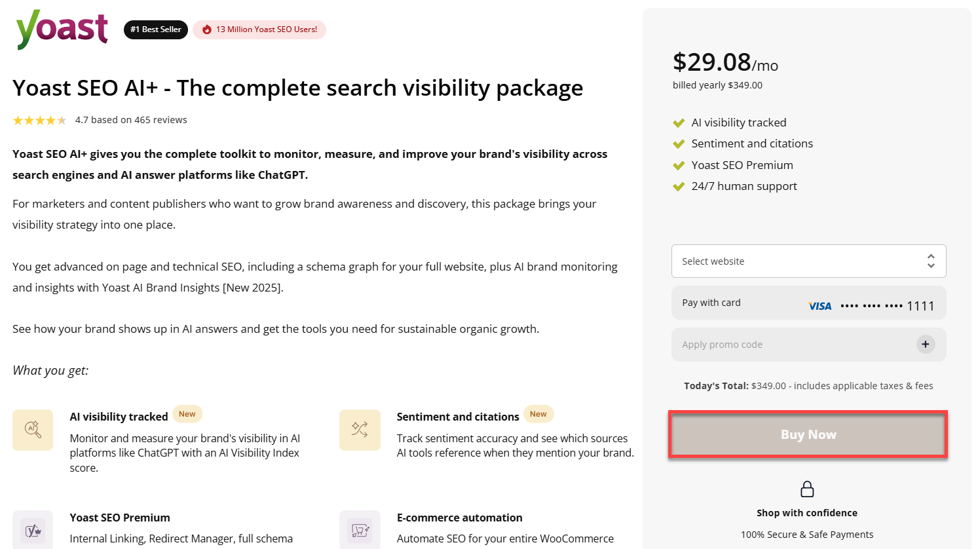Click the New badge beside Sentiment and citations
Screen dimensions: 980x549
pyautogui.click(x=538, y=414)
